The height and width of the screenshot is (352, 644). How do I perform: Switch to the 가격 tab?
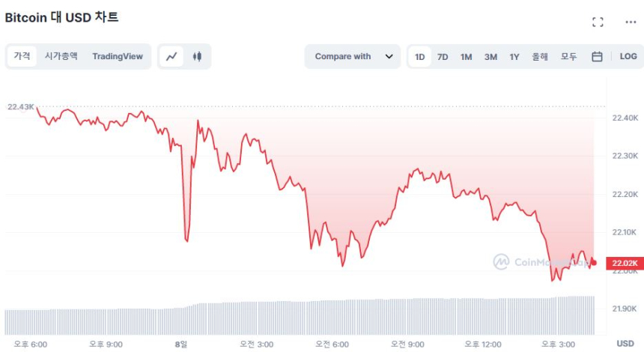pyautogui.click(x=22, y=56)
